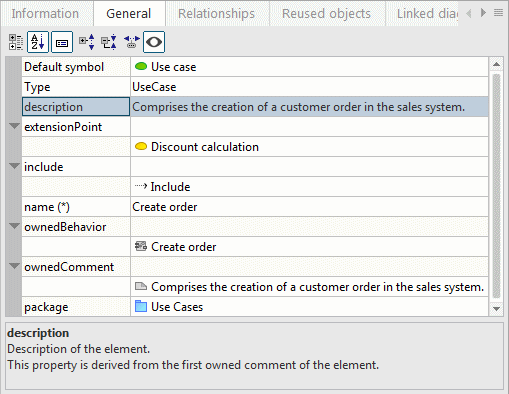This screenshot has height=394, width=509.
Task: Click the owned comment note icon
Action: coord(141,286)
